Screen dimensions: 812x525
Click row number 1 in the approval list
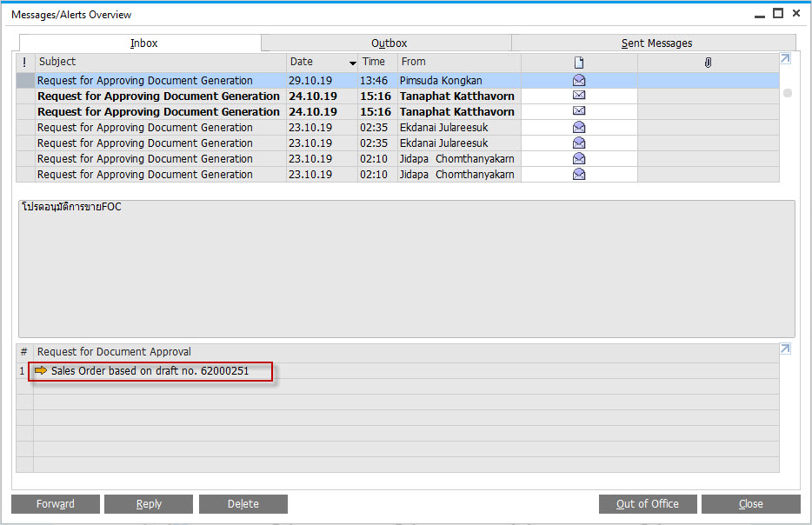point(23,370)
